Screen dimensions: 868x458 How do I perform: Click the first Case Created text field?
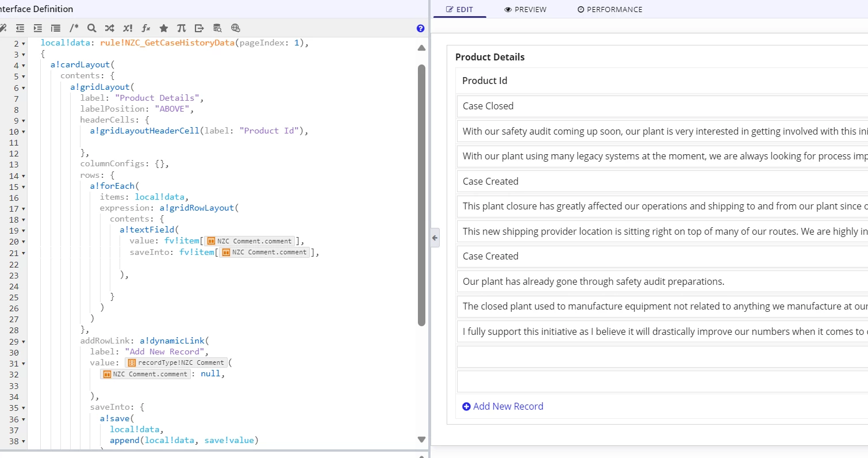tap(662, 181)
